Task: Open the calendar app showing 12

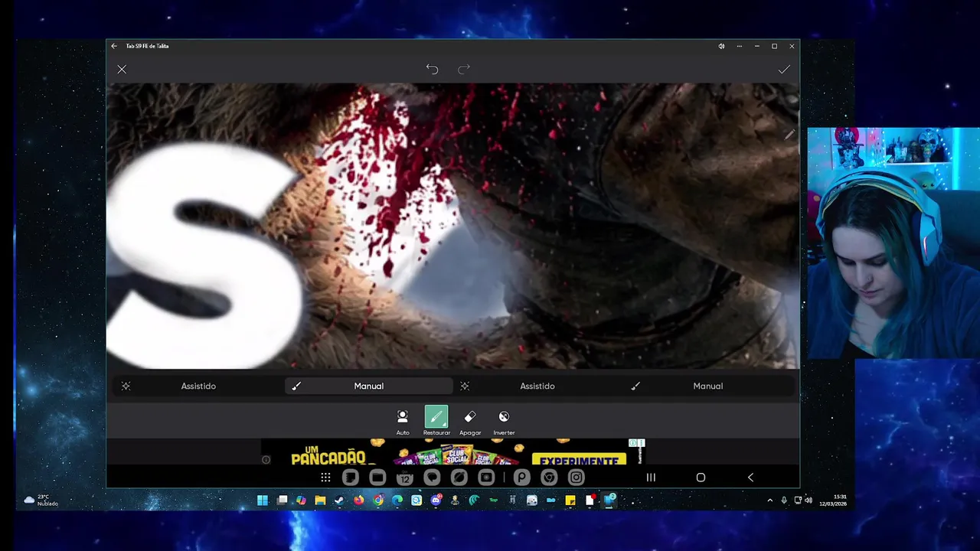Action: 405,478
